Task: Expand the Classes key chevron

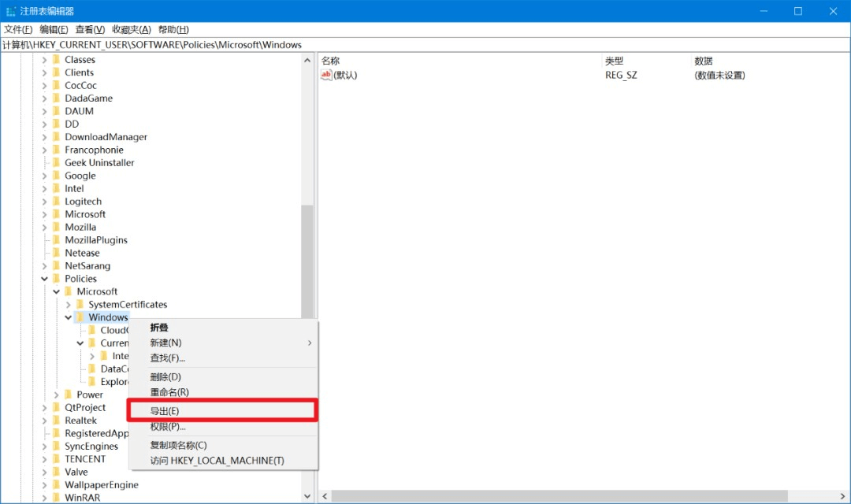Action: click(44, 60)
